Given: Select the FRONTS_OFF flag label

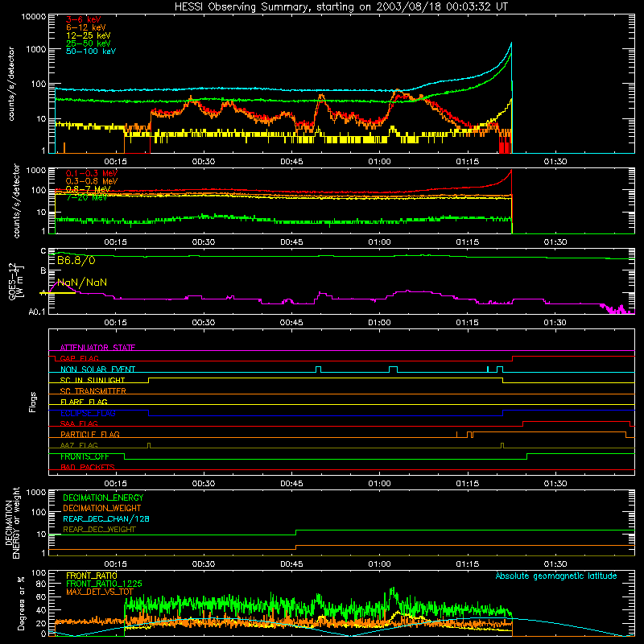Looking at the screenshot, I should (x=85, y=456).
